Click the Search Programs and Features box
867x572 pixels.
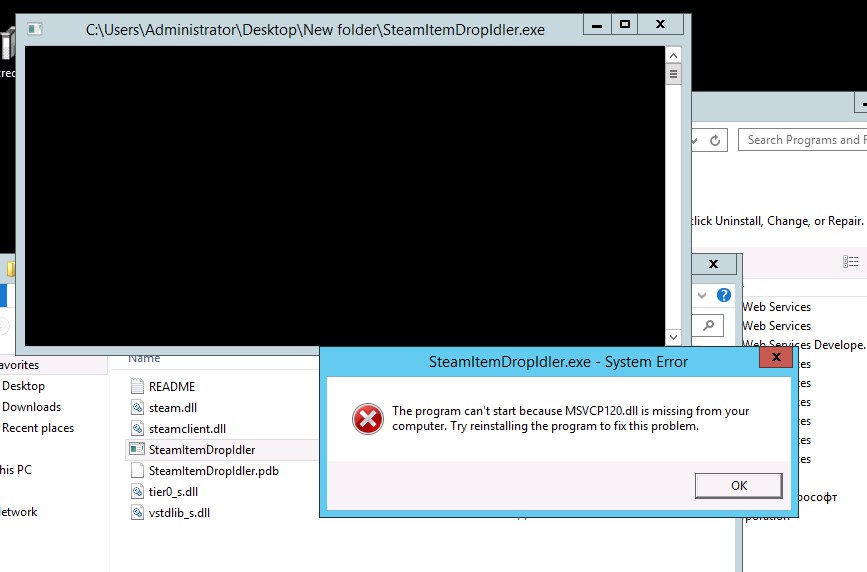802,140
